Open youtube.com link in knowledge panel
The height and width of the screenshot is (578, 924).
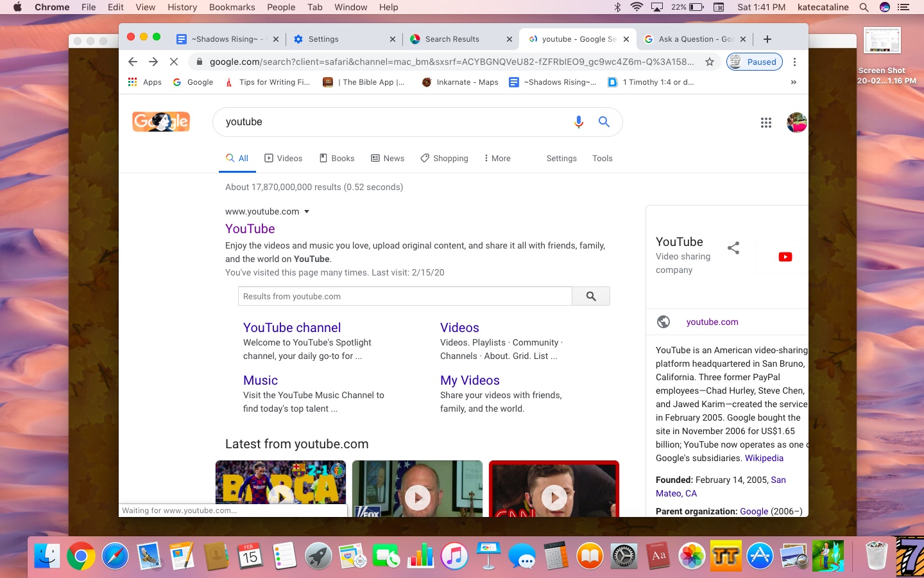pyautogui.click(x=712, y=322)
